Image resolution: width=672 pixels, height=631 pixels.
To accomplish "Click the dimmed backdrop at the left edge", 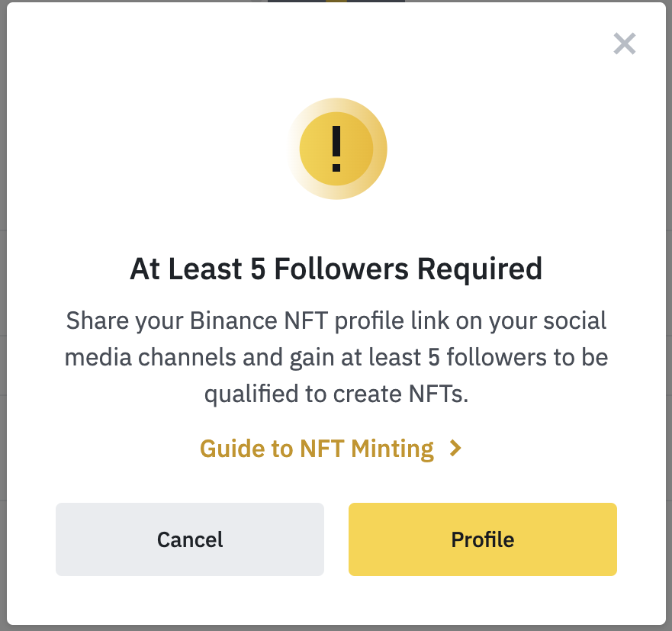I will click(3, 316).
